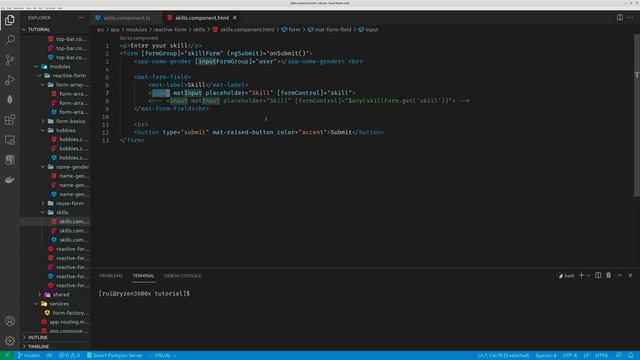Viewport: 640px width, 360px height.
Task: Click the form breadcrumb item
Action: click(x=294, y=29)
